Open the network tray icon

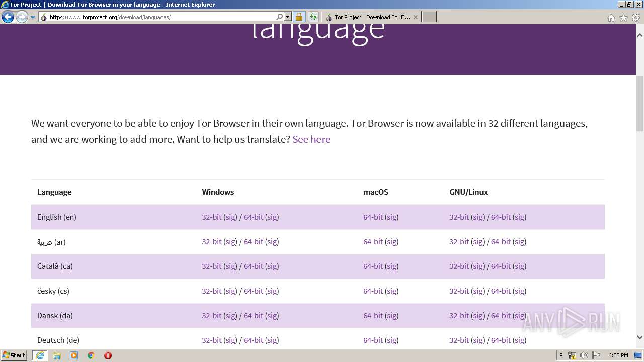572,355
